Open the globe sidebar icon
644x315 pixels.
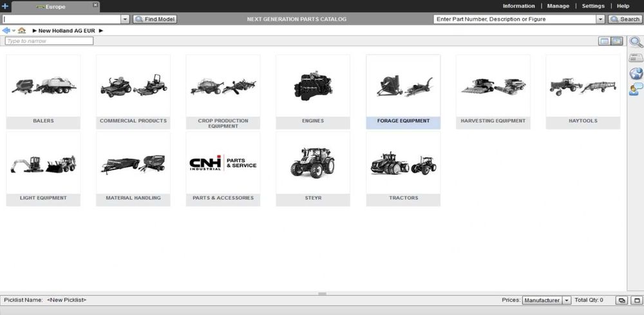(636, 73)
